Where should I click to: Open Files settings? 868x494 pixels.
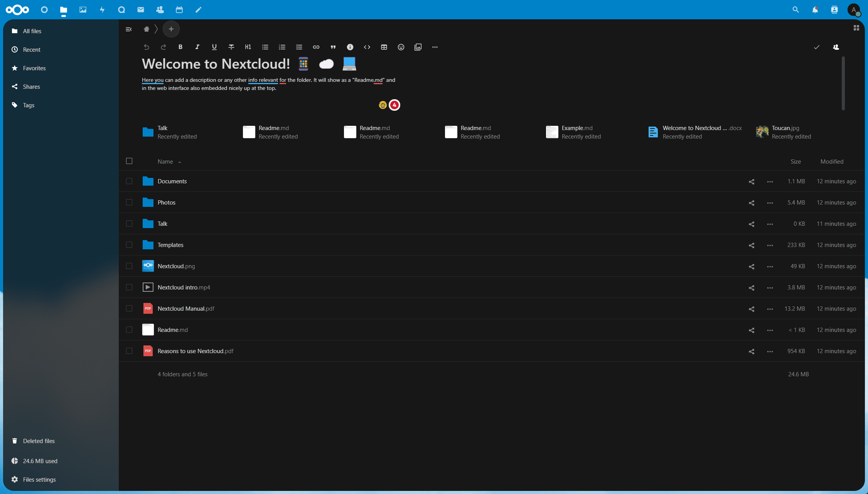pyautogui.click(x=39, y=479)
